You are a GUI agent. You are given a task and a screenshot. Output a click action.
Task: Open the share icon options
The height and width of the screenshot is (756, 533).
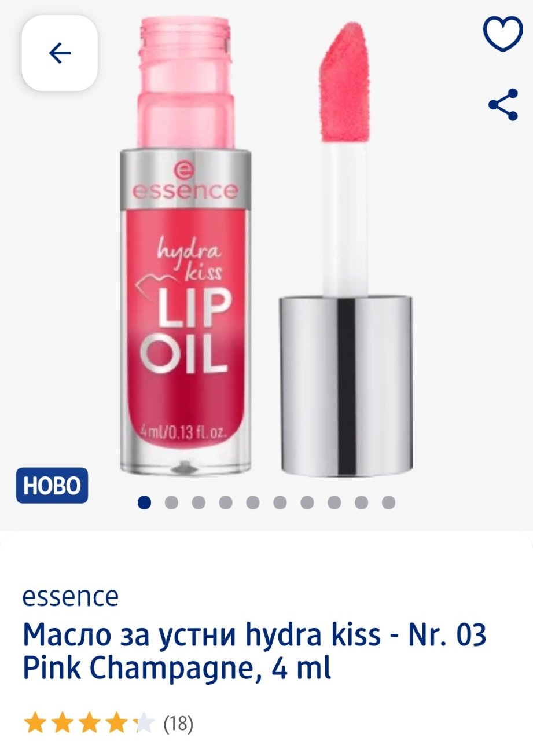click(x=503, y=104)
